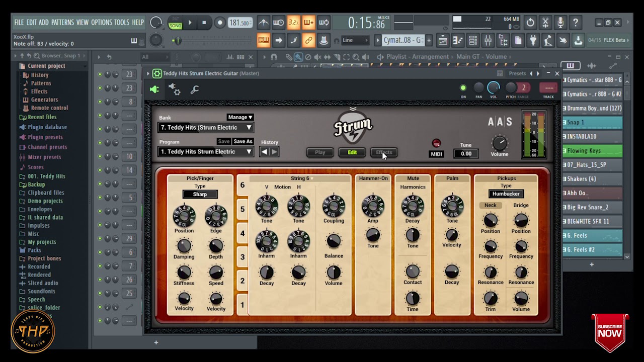The image size is (644, 362).
Task: Open the Playlist view icon
Action: pyautogui.click(x=443, y=40)
